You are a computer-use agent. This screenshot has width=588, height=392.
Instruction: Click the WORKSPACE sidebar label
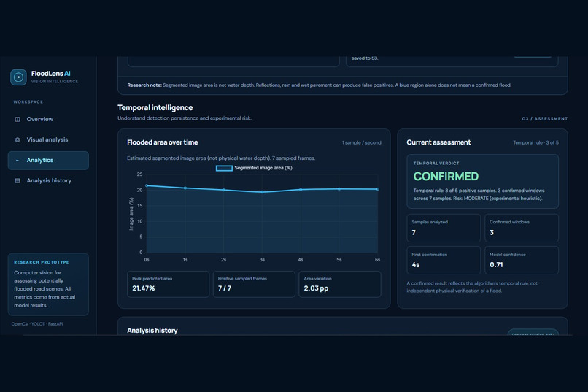pyautogui.click(x=28, y=102)
